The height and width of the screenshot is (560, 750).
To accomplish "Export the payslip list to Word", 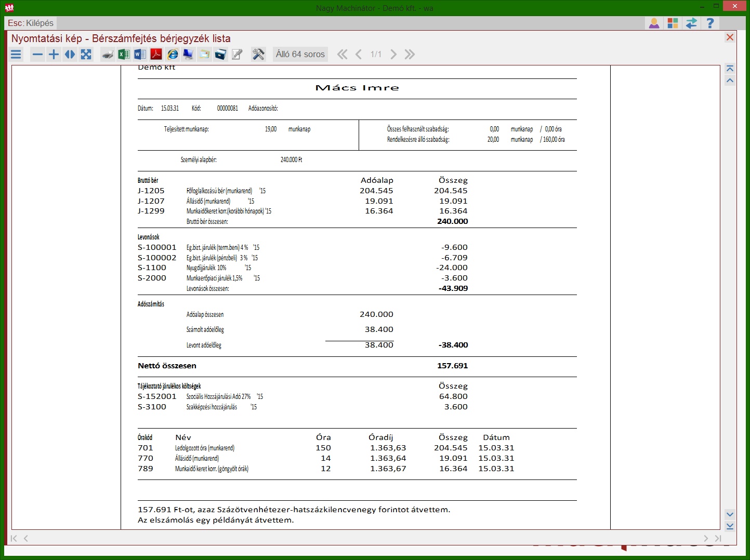I will [x=140, y=55].
